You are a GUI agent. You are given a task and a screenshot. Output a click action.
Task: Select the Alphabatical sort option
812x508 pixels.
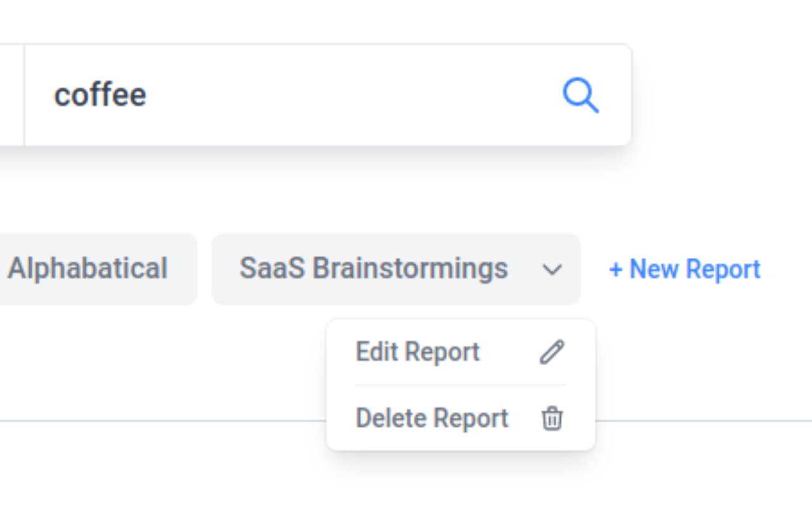click(89, 269)
